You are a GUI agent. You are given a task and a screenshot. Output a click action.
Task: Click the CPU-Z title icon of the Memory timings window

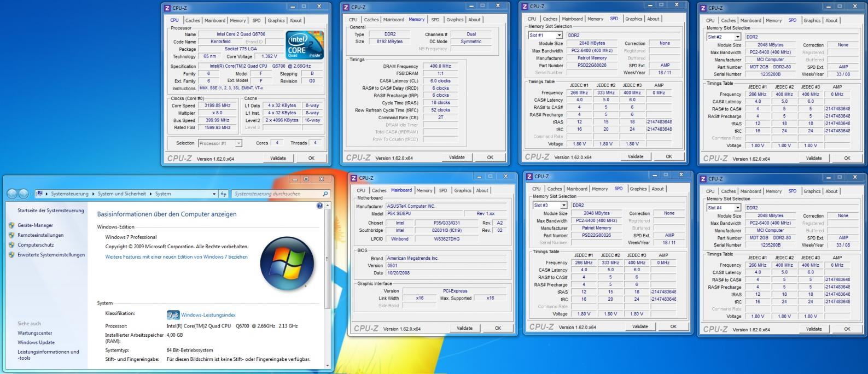(346, 7)
